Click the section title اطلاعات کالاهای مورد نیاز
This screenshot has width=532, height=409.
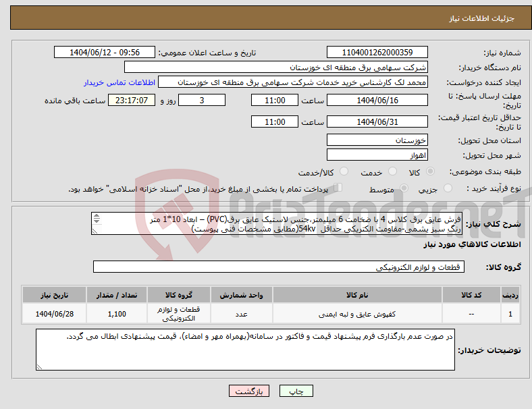pyautogui.click(x=472, y=244)
